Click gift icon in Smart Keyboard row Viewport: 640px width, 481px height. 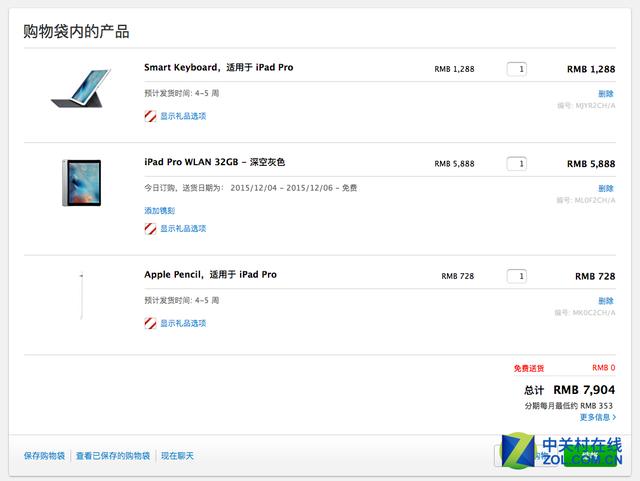pyautogui.click(x=150, y=116)
